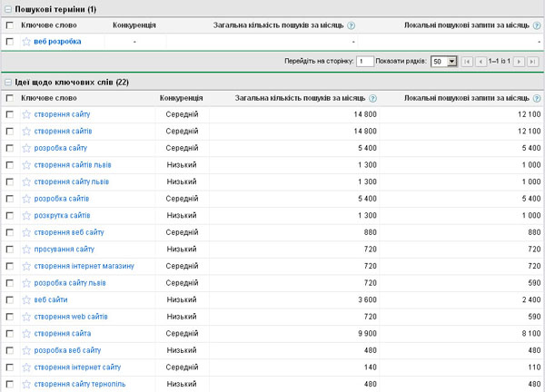Open help for search terms global monthly searches
This screenshot has width=545, height=392.
coord(352,25)
